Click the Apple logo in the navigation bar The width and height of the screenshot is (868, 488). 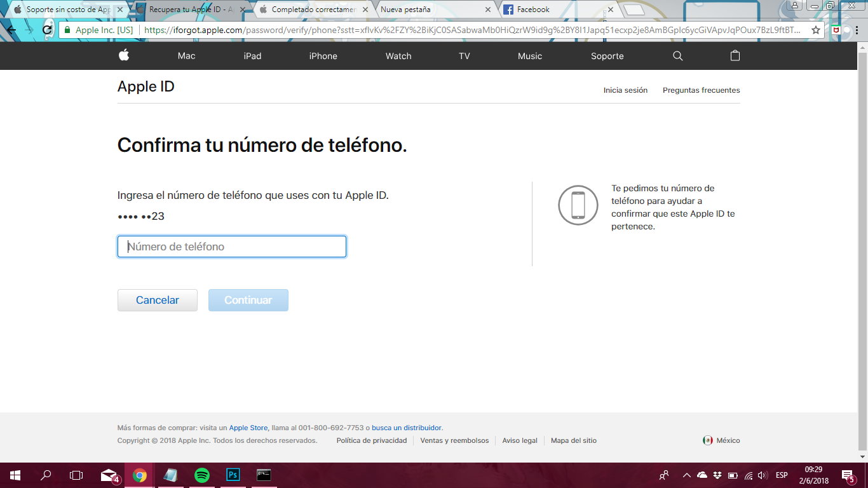pos(124,55)
